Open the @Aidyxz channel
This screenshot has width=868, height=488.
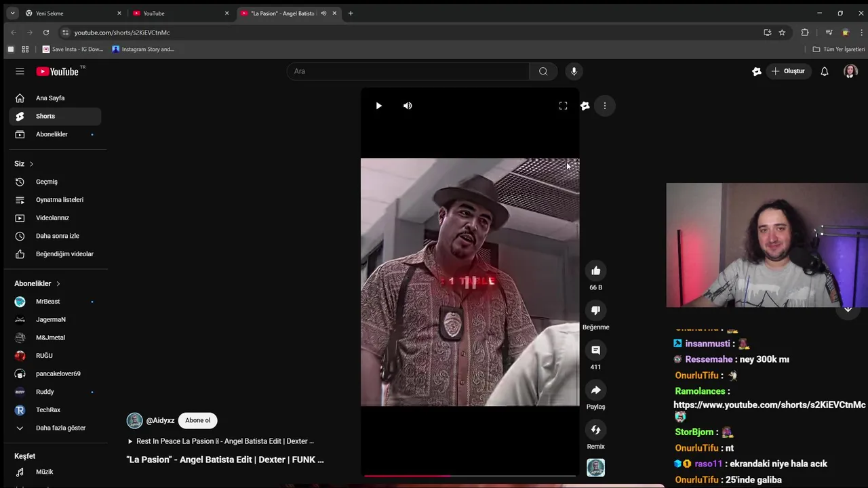[x=161, y=420]
